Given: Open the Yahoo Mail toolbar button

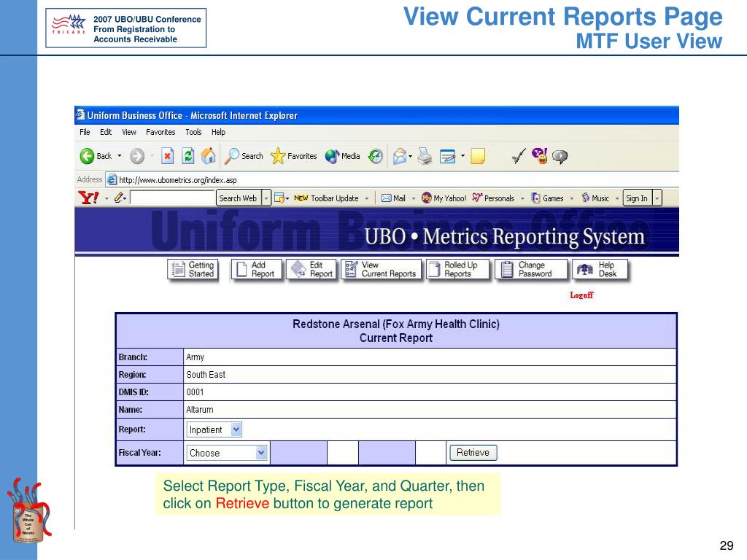Looking at the screenshot, I should (393, 198).
